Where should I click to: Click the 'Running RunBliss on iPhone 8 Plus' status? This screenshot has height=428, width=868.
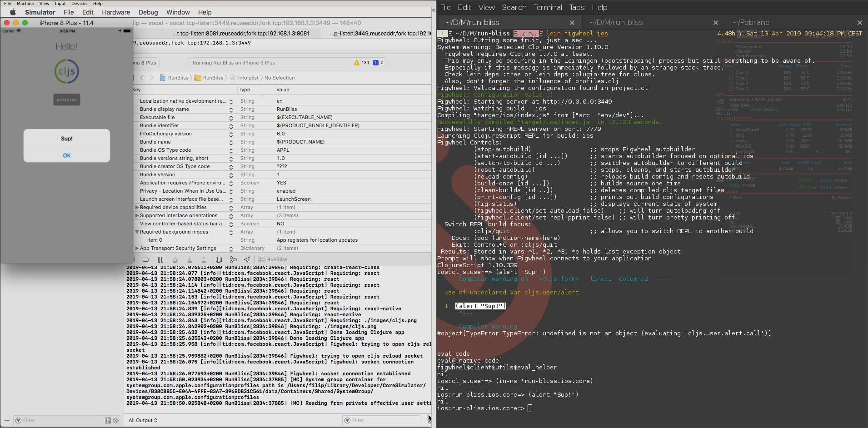tap(234, 63)
